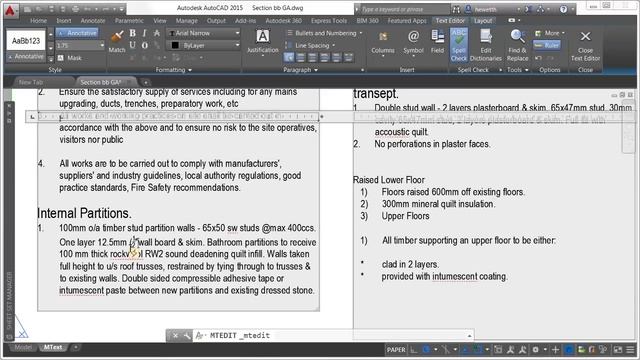640x360 pixels.
Task: Switch to the Layout ribbon tab
Action: (x=483, y=20)
